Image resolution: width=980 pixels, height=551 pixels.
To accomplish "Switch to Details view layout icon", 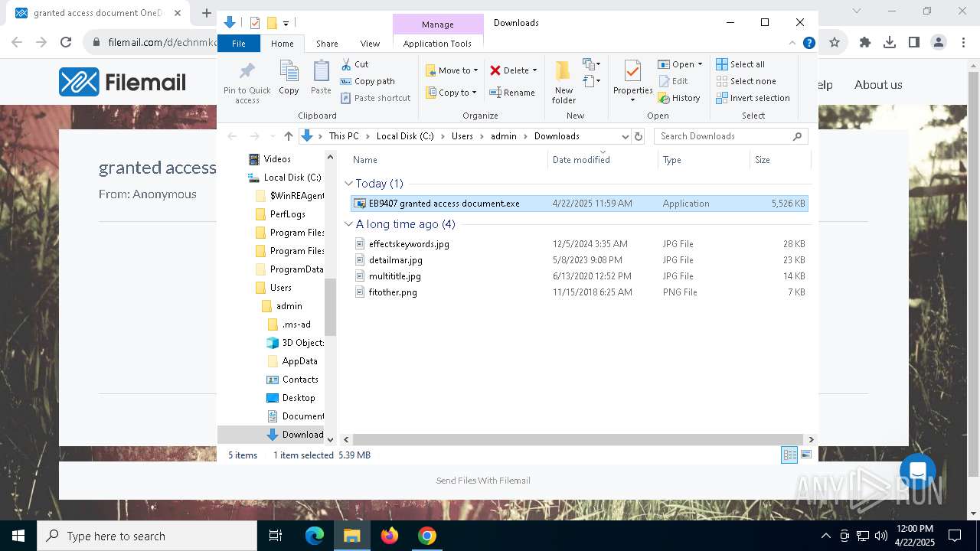I will click(x=789, y=455).
